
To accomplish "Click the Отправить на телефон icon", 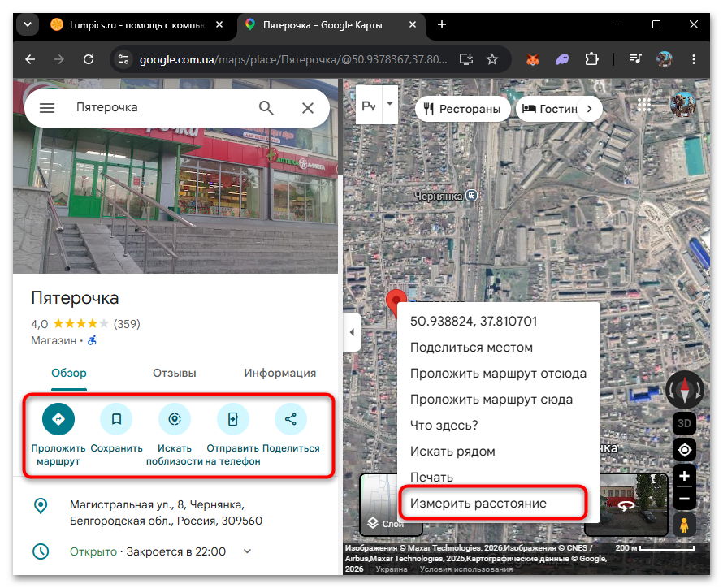I will (x=233, y=419).
